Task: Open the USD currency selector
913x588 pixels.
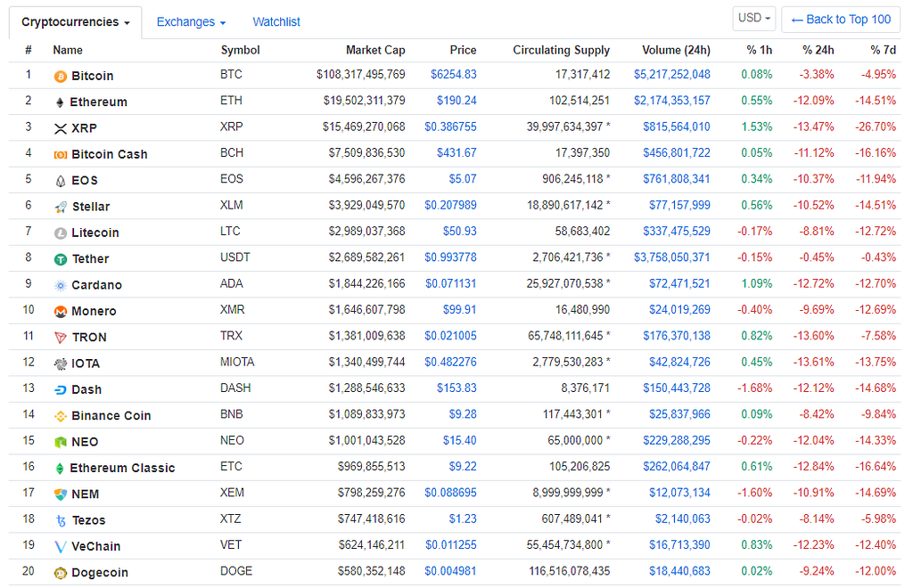Action: 754,18
